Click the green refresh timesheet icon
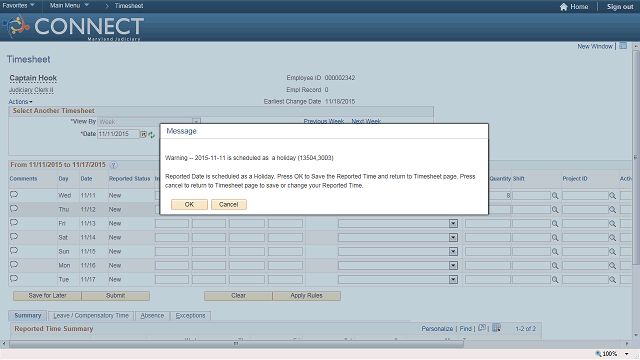The image size is (640, 360). coord(151,134)
